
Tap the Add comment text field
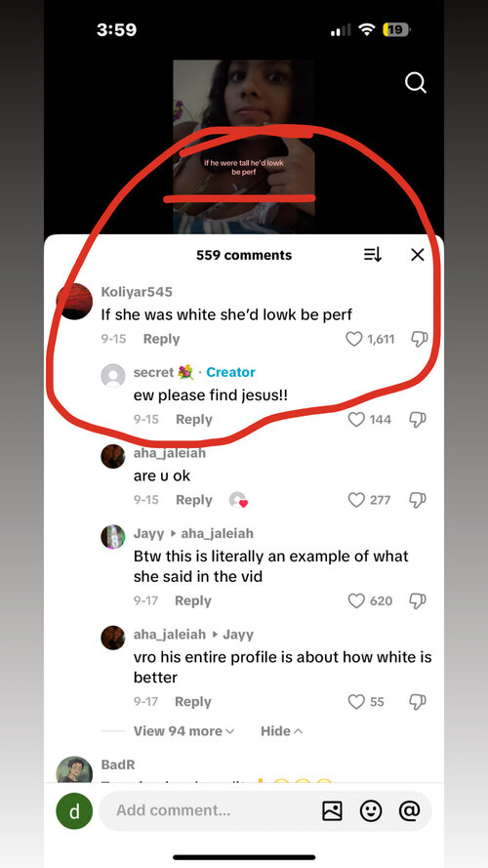[208, 810]
